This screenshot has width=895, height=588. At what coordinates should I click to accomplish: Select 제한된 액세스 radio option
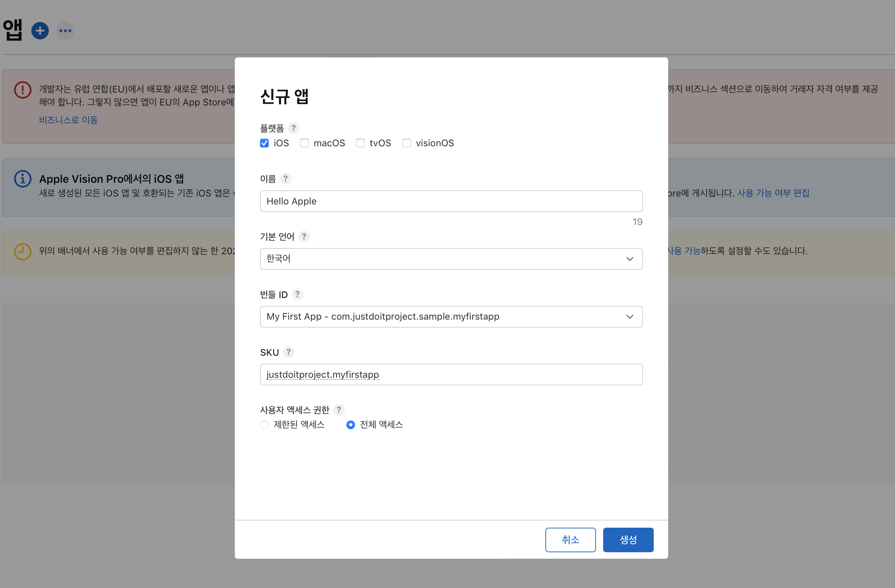click(264, 425)
